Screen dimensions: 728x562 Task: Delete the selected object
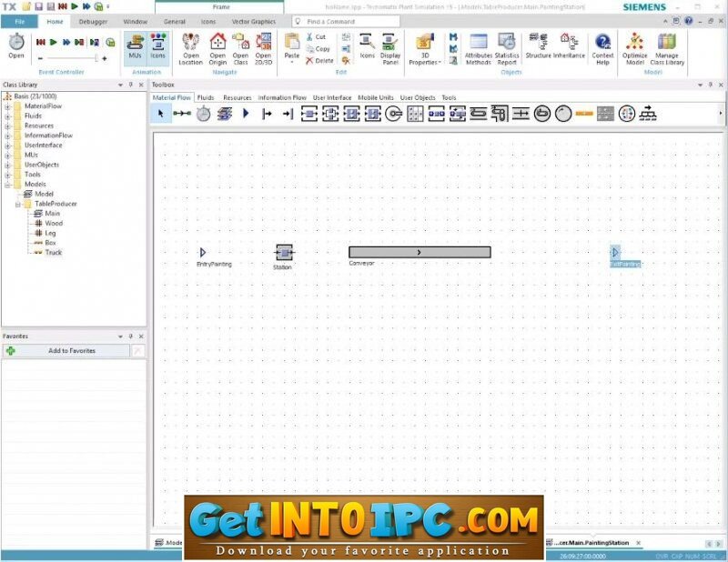click(x=319, y=60)
